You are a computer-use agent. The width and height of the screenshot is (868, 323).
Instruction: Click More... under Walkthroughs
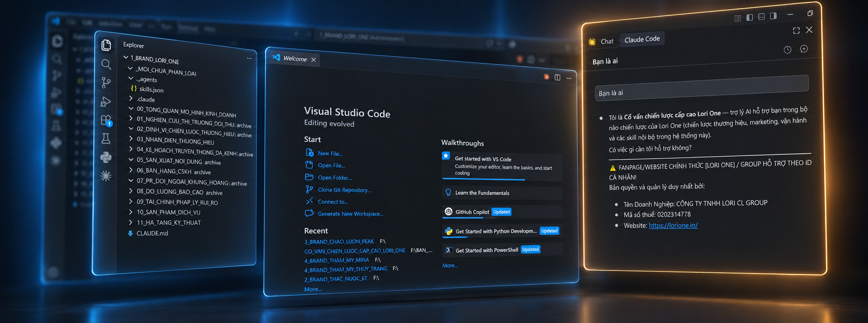[x=450, y=266]
